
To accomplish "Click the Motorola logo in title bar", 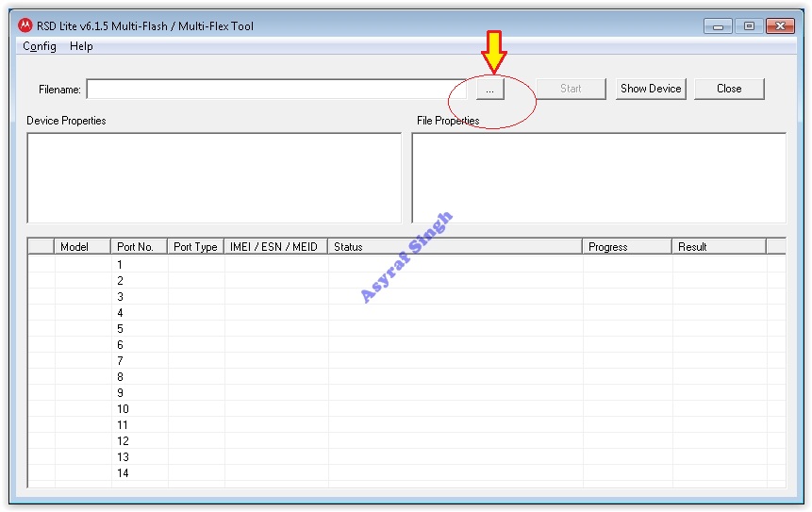I will [x=25, y=25].
